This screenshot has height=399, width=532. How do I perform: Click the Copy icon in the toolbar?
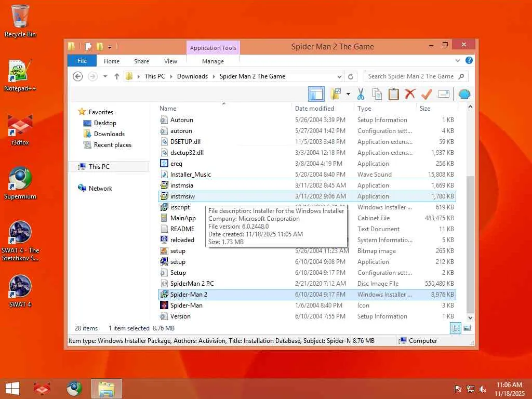coord(377,94)
